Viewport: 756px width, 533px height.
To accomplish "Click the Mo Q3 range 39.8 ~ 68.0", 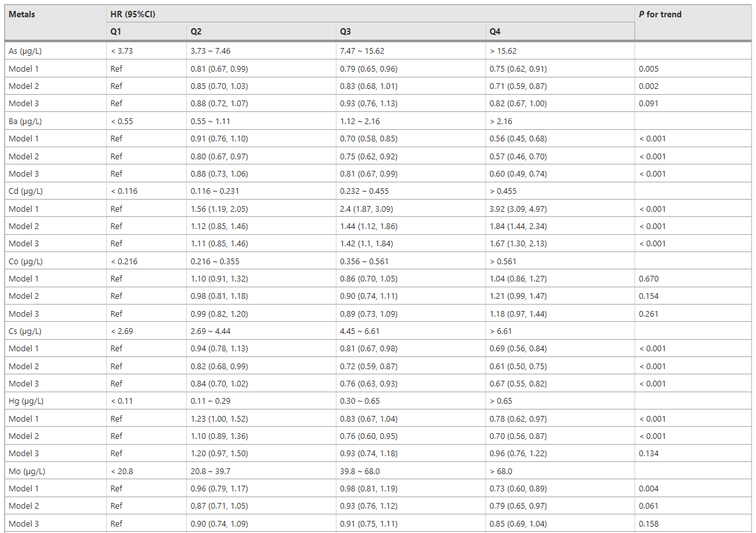I will pyautogui.click(x=360, y=471).
